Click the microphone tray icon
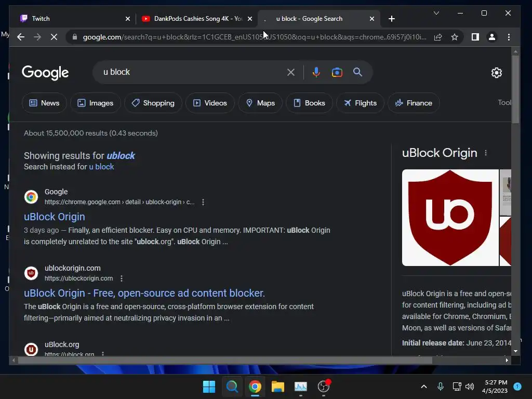Image resolution: width=532 pixels, height=399 pixels. pos(441,387)
